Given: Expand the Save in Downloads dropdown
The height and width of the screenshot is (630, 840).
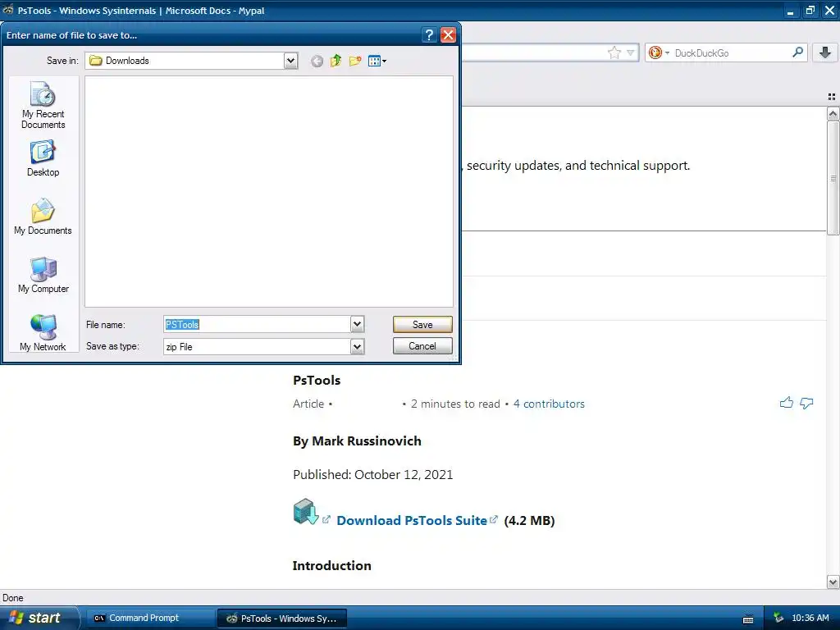Looking at the screenshot, I should click(290, 61).
